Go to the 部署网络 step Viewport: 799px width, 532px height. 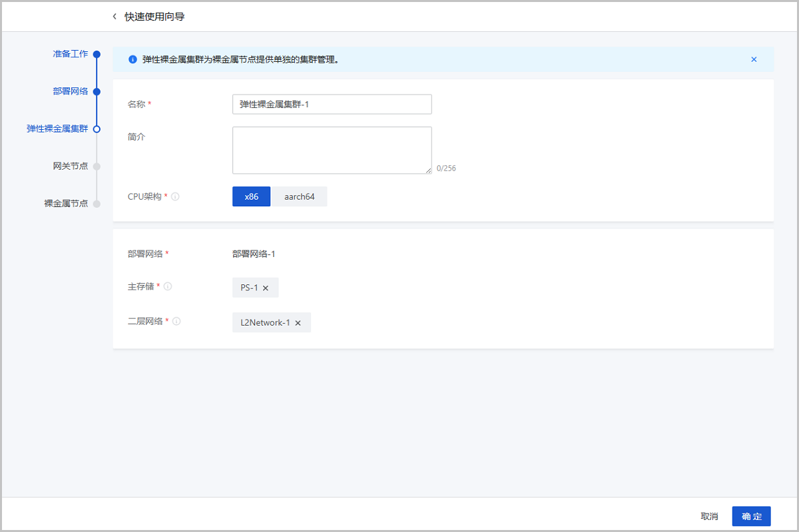point(71,91)
